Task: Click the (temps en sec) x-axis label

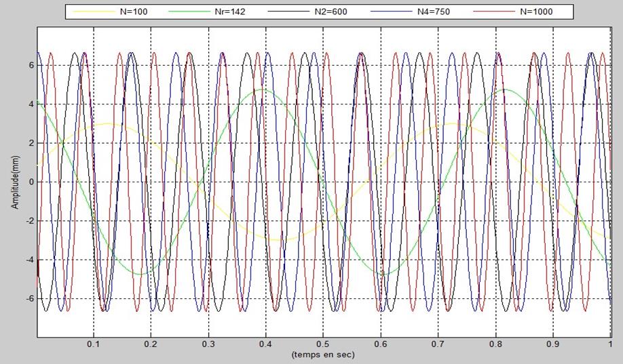Action: (x=322, y=355)
